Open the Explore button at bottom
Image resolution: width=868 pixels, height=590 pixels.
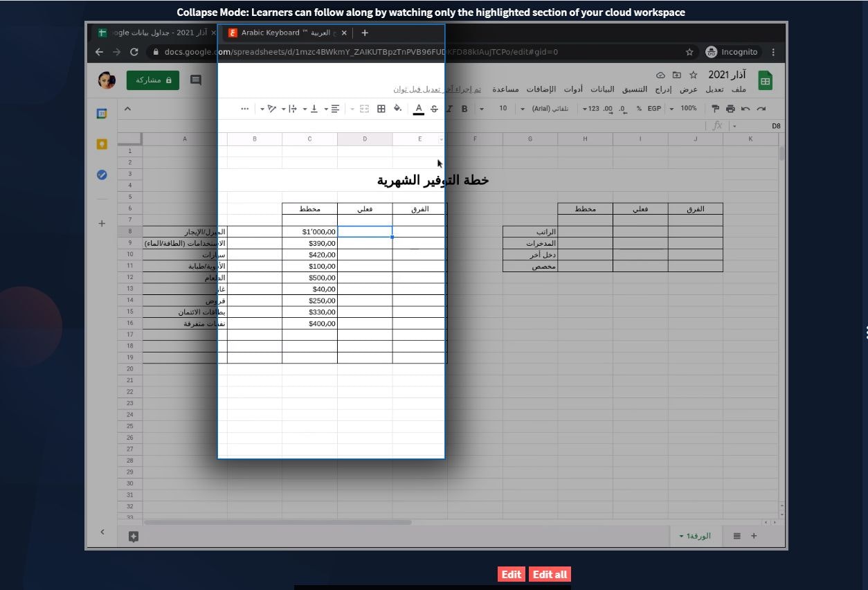click(134, 536)
